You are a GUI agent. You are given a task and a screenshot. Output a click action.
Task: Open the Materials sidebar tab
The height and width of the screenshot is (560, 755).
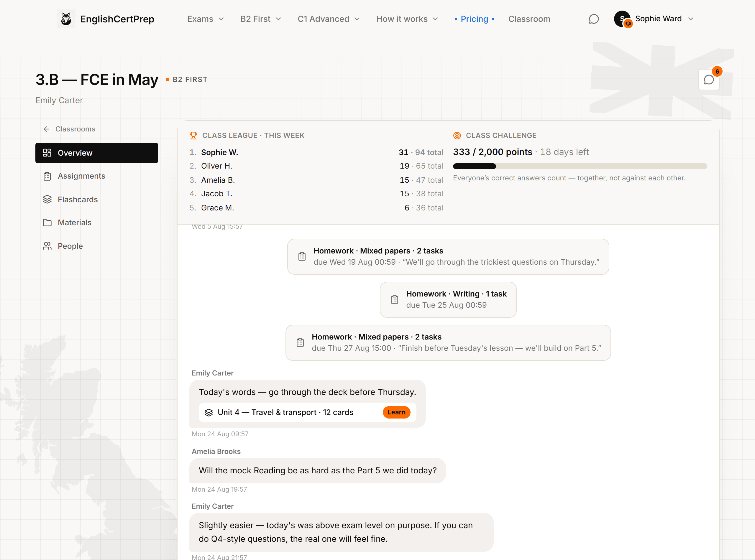point(97,223)
